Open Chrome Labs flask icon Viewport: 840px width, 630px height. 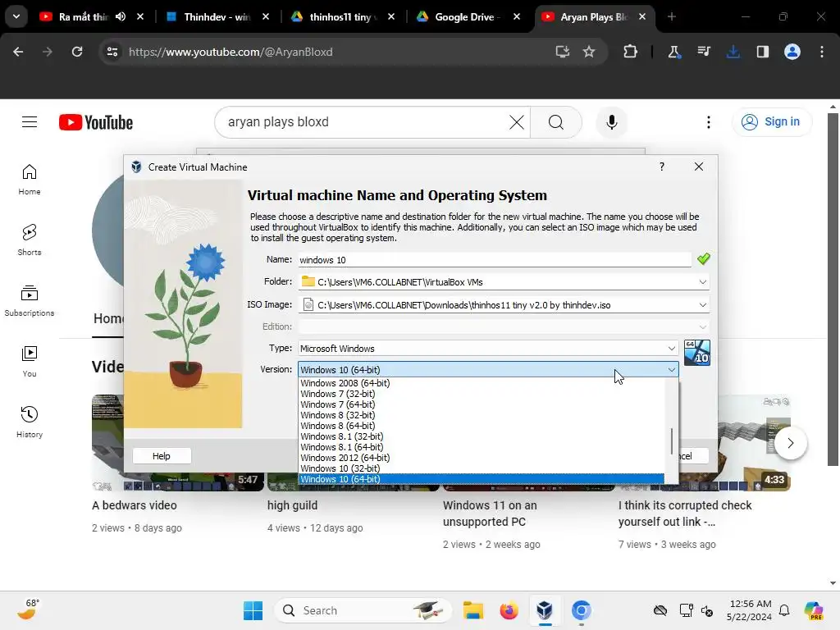click(673, 52)
